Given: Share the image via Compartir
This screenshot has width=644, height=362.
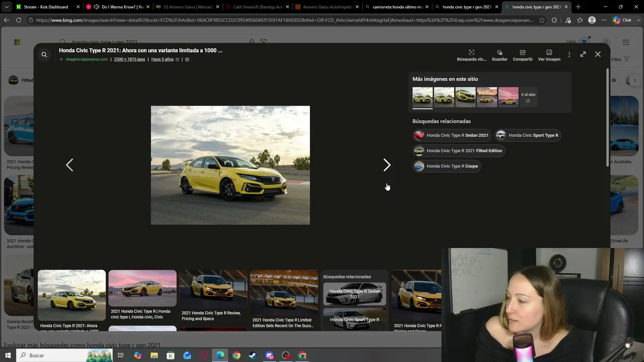Looking at the screenshot, I should [523, 55].
